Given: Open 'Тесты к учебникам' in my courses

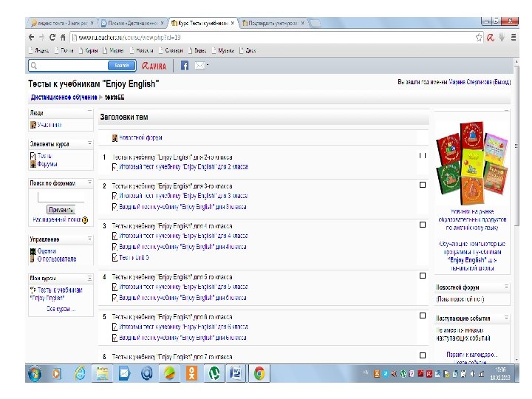Looking at the screenshot, I should (56, 294).
